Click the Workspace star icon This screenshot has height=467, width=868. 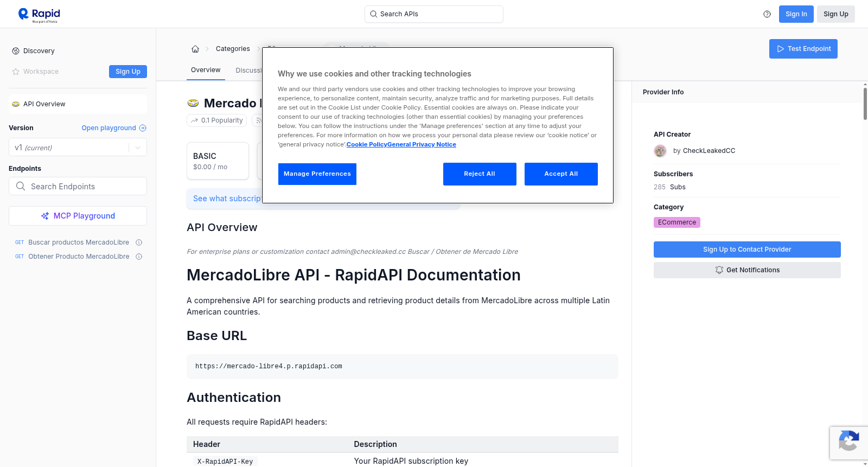pos(16,72)
